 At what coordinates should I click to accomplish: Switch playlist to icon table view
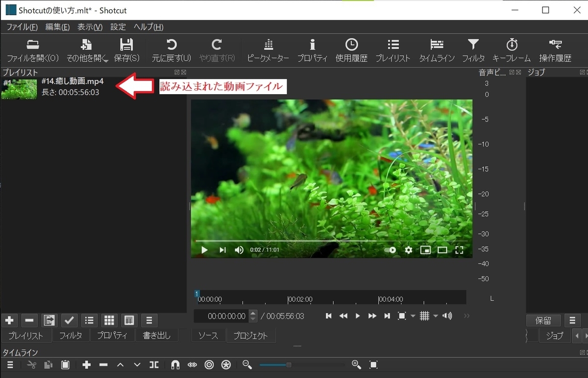pyautogui.click(x=129, y=321)
